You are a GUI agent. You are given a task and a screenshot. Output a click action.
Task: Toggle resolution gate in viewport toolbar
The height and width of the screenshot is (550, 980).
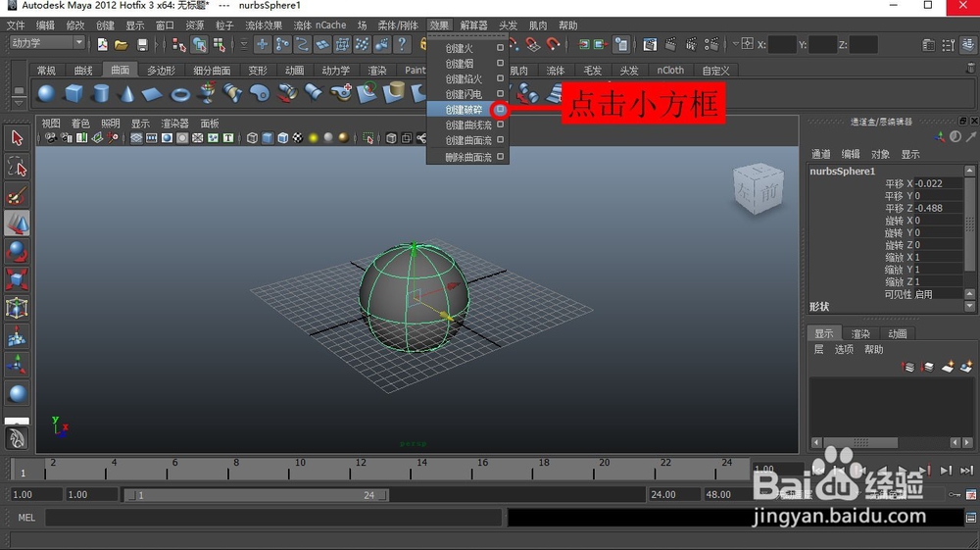(x=167, y=138)
